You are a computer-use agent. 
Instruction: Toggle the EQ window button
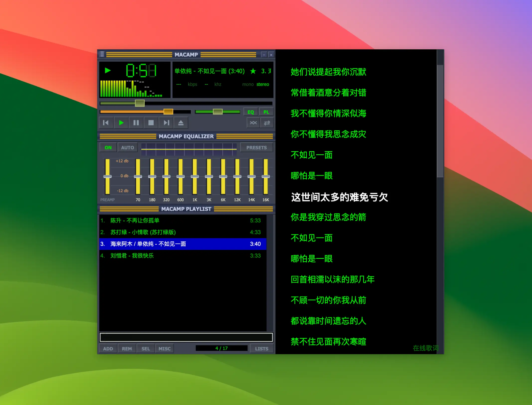point(251,112)
